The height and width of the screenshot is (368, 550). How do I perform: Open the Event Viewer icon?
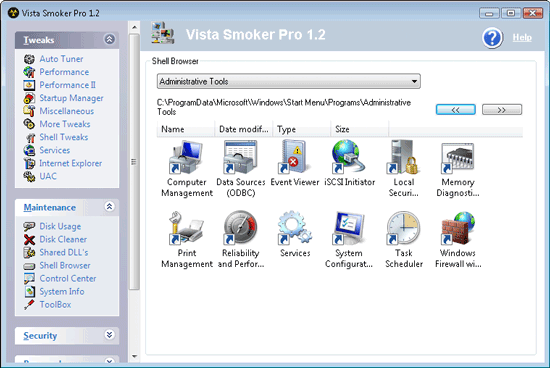click(x=294, y=157)
